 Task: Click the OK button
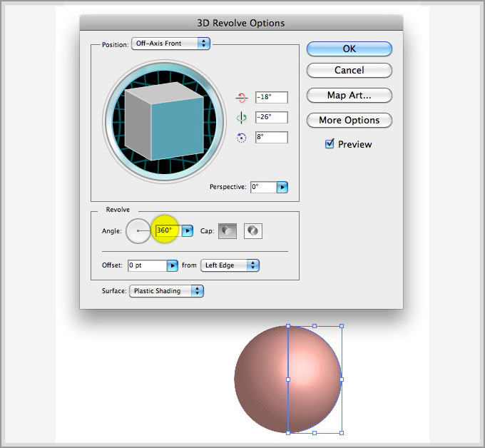(349, 49)
